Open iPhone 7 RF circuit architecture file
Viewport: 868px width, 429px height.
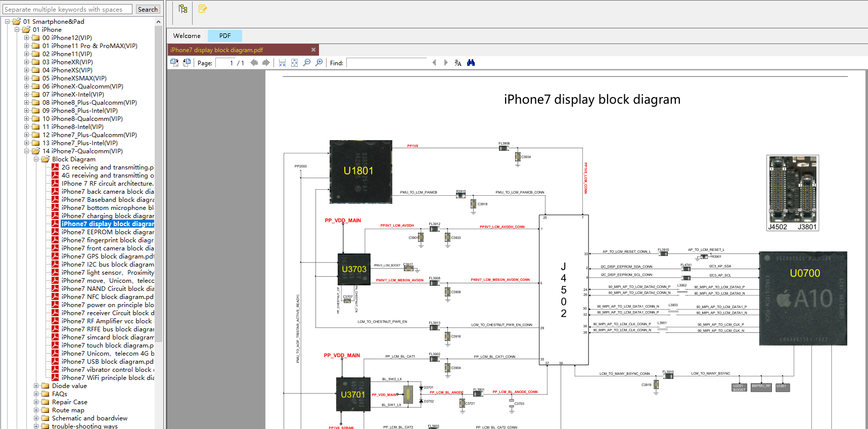click(108, 184)
